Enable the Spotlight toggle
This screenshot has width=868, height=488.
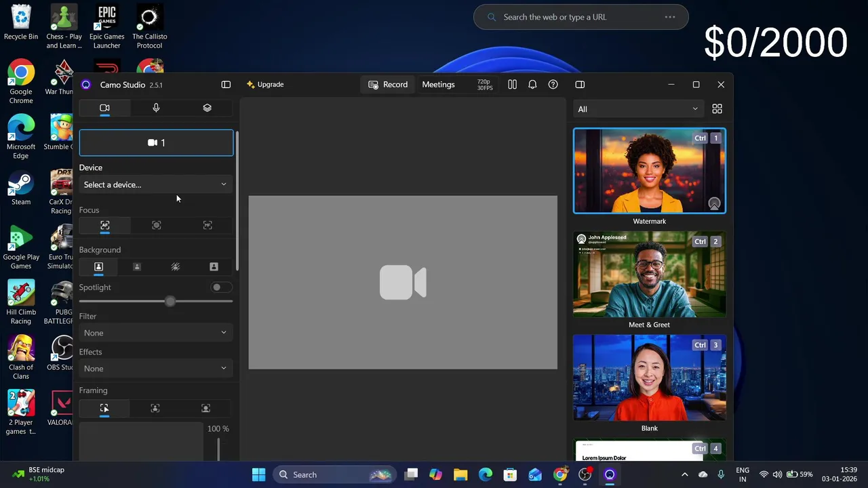220,287
